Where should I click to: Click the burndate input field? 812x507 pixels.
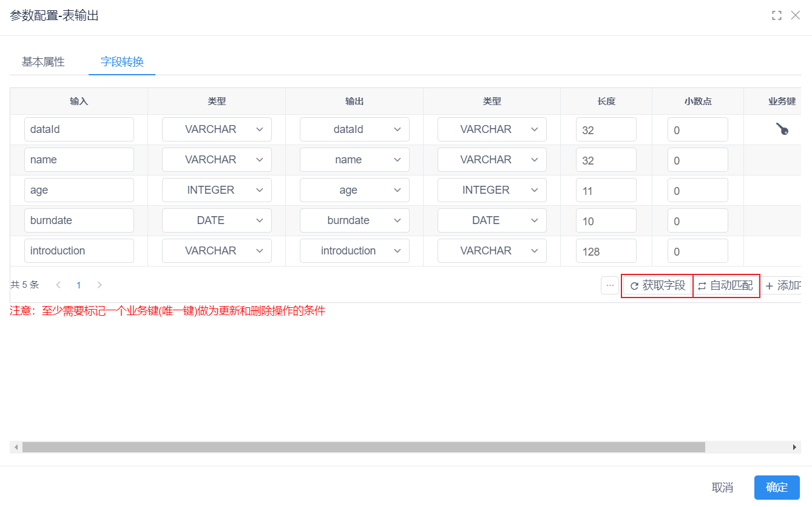pyautogui.click(x=79, y=220)
